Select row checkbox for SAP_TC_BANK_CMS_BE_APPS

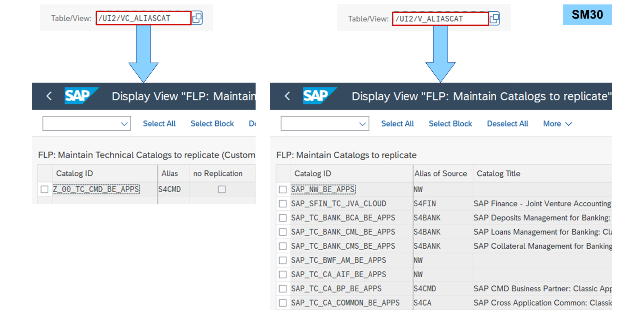pyautogui.click(x=283, y=246)
